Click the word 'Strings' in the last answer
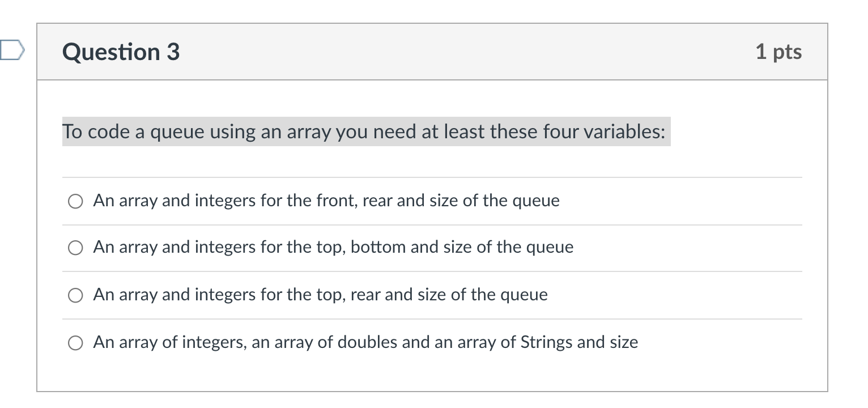868x408 pixels. pyautogui.click(x=546, y=342)
